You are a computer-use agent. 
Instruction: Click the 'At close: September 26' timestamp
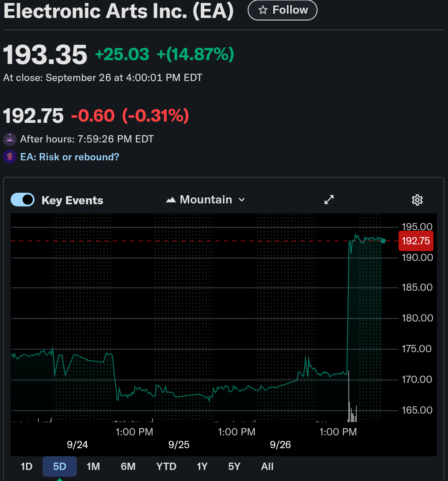click(103, 78)
